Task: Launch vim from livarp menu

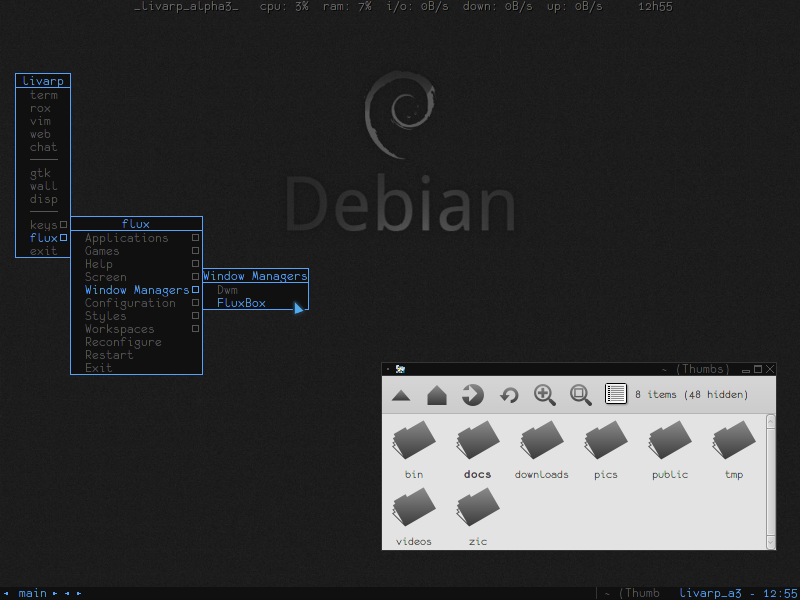Action: point(43,121)
